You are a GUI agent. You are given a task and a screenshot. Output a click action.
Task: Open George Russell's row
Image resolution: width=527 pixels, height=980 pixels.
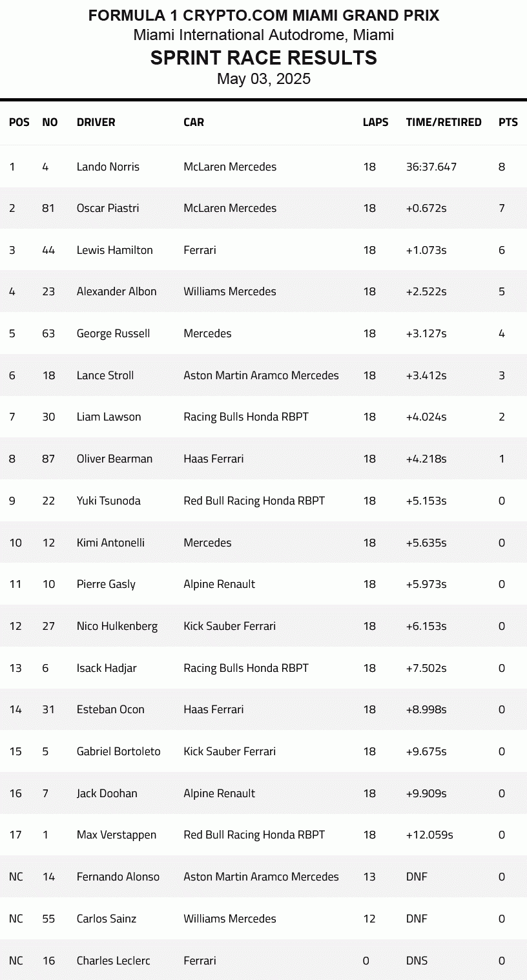click(113, 333)
